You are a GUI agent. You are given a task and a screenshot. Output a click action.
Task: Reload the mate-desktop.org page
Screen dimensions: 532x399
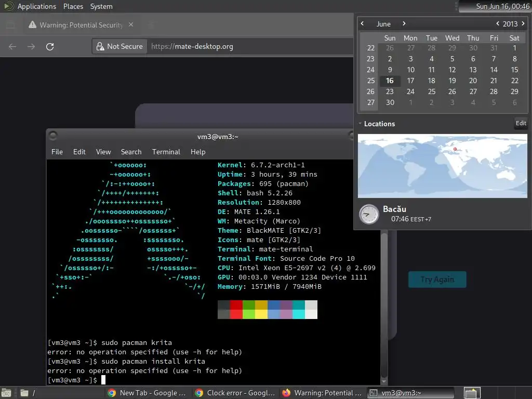tap(50, 46)
